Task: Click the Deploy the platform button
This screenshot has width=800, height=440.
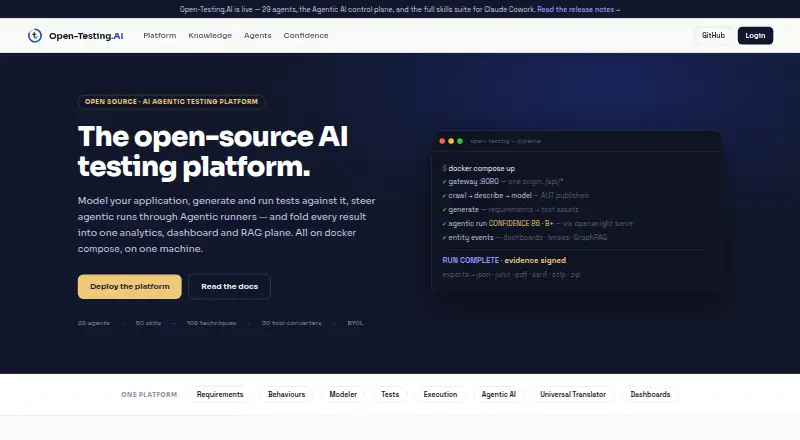Action: (x=130, y=286)
